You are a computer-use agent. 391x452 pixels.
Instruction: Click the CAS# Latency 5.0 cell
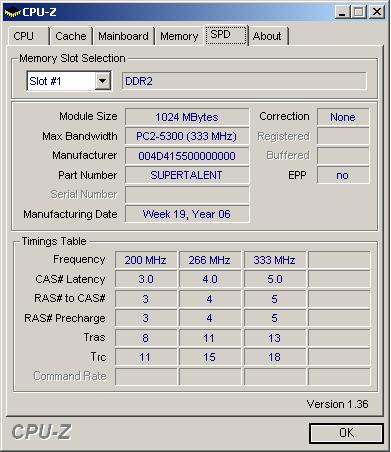pos(274,279)
